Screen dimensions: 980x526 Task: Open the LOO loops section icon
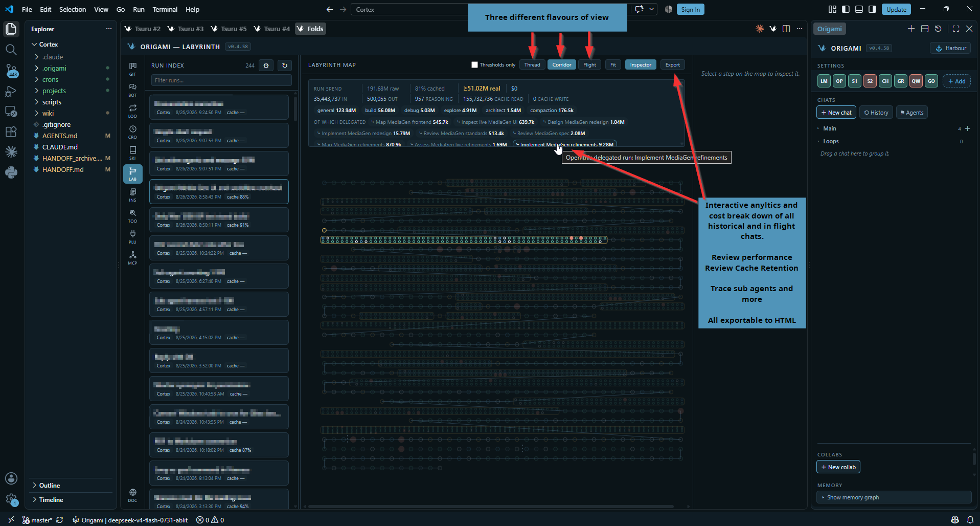(132, 111)
